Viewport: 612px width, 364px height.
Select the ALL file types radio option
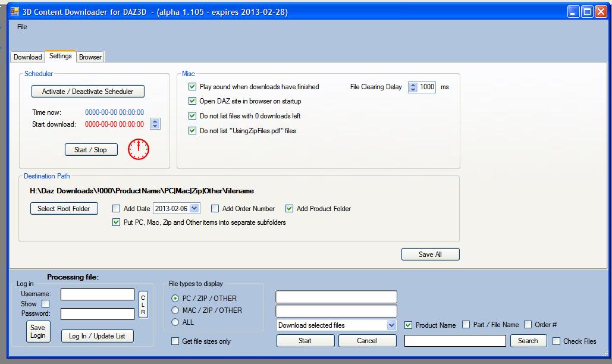click(x=175, y=322)
